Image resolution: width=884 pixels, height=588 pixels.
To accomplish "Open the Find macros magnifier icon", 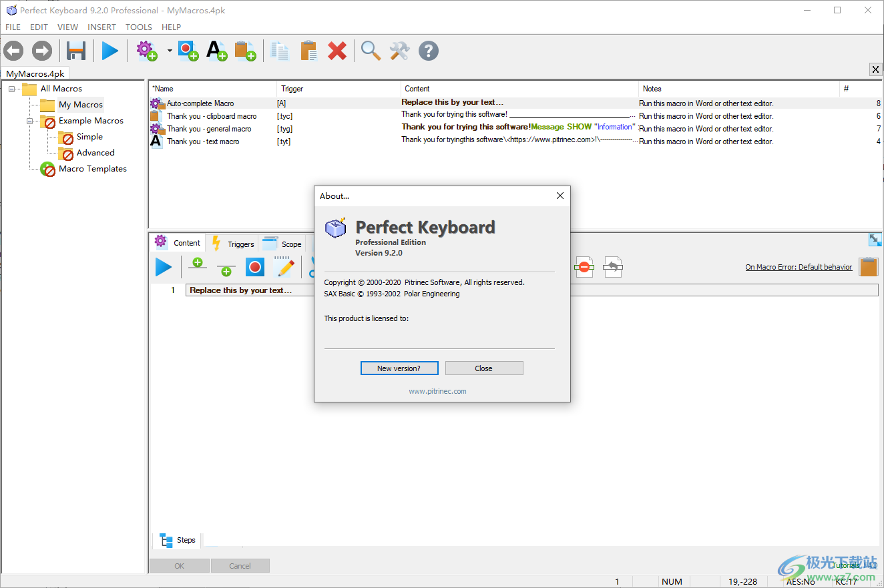I will (x=371, y=50).
